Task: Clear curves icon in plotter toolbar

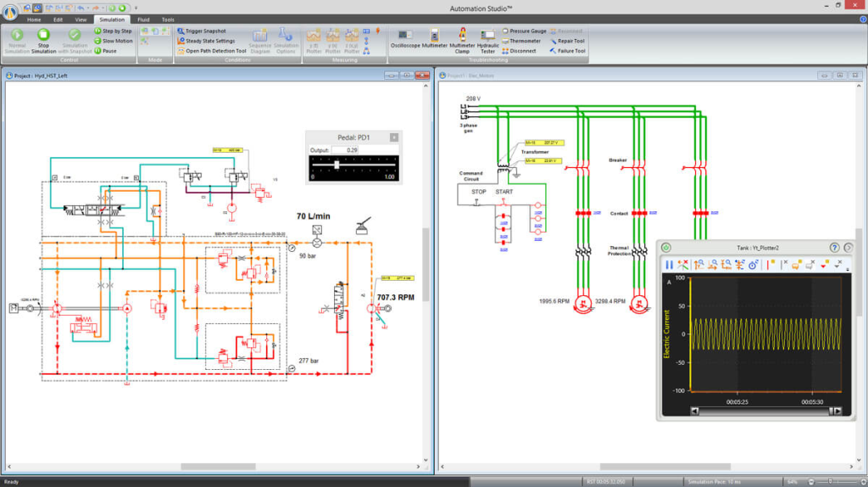Action: tap(683, 265)
